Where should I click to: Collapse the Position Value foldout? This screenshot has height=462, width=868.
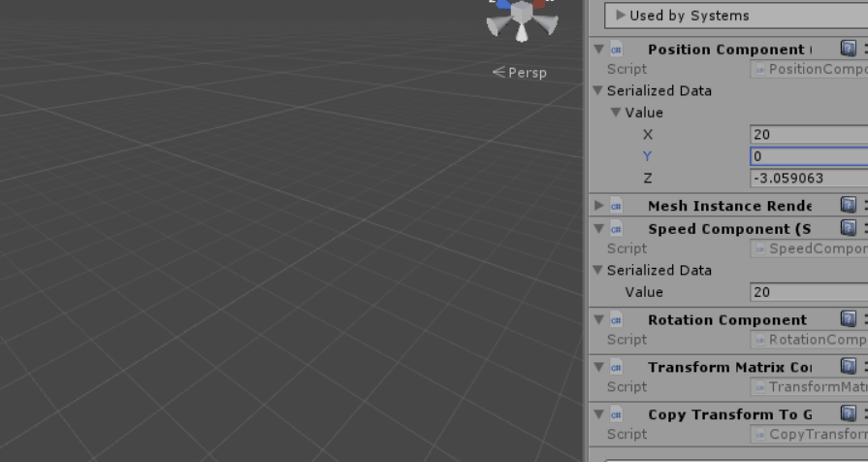(616, 112)
